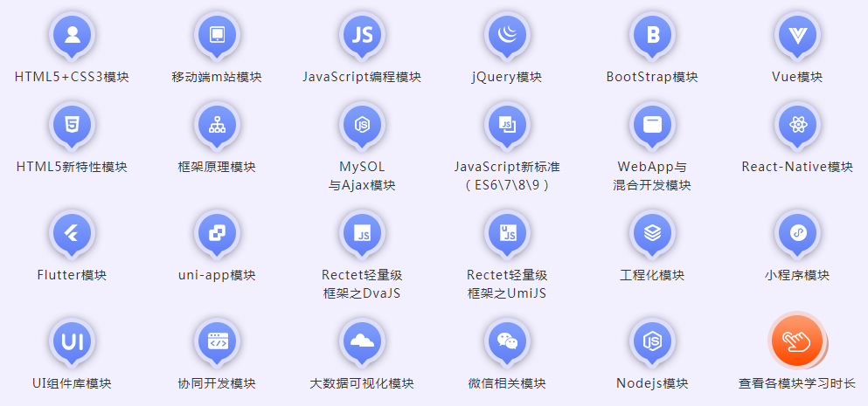Click the MySQL与Ajax模块 hexagon icon
Image resolution: width=868 pixels, height=406 pixels.
[x=362, y=126]
